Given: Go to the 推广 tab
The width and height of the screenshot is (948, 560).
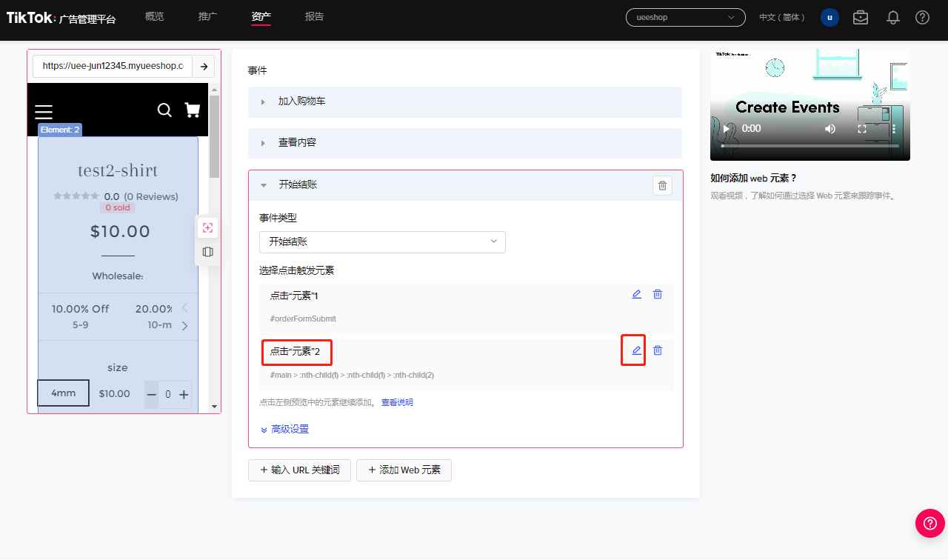Looking at the screenshot, I should (208, 16).
